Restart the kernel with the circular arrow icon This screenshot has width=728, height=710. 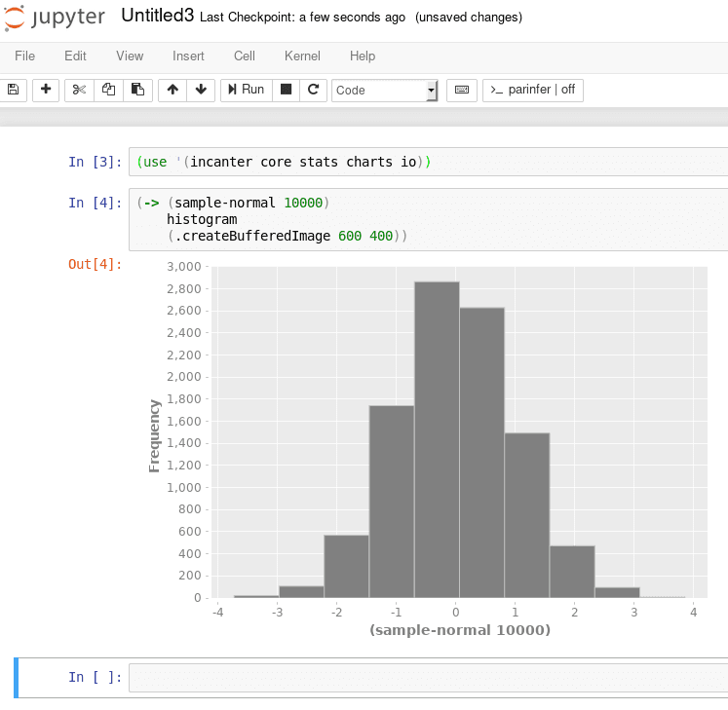314,90
